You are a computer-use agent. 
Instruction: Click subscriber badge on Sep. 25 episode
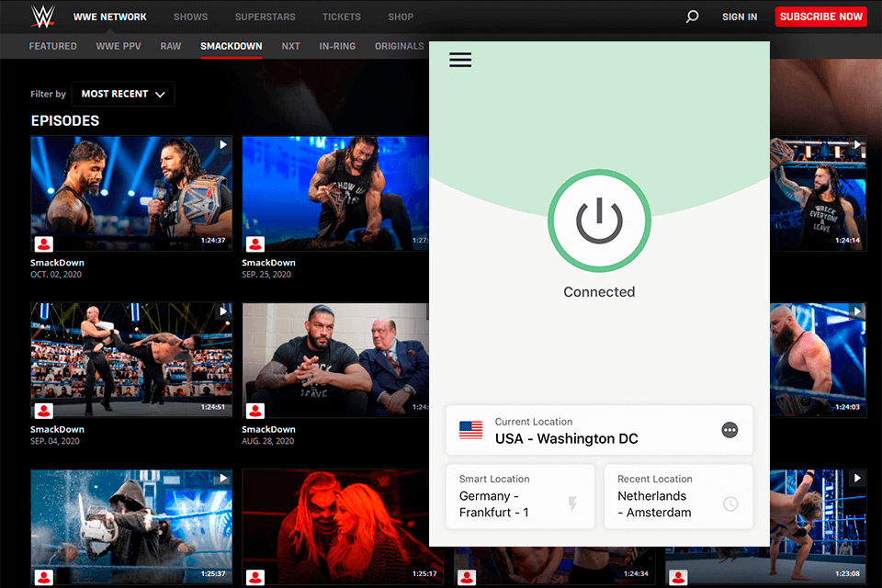tap(255, 243)
